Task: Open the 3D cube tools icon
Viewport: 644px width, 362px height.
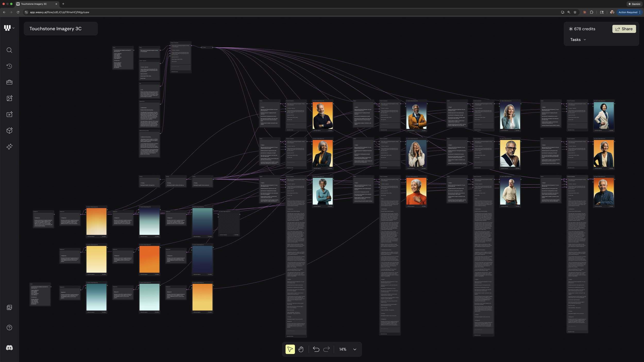Action: click(9, 131)
